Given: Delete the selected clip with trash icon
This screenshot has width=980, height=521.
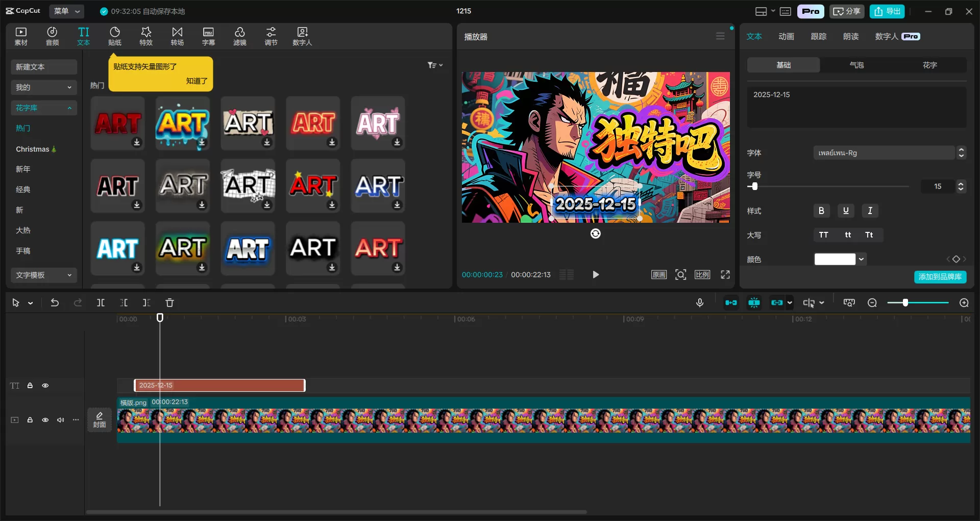Looking at the screenshot, I should (x=170, y=303).
